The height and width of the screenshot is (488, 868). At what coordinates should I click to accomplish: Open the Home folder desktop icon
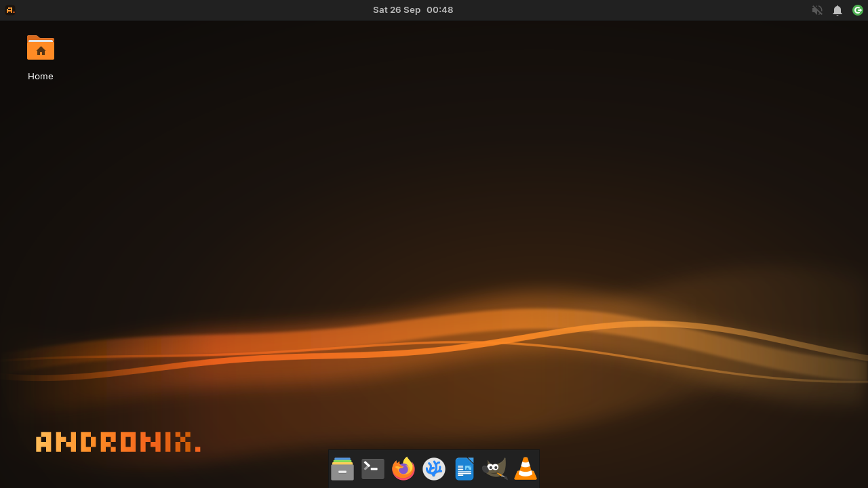click(x=41, y=47)
